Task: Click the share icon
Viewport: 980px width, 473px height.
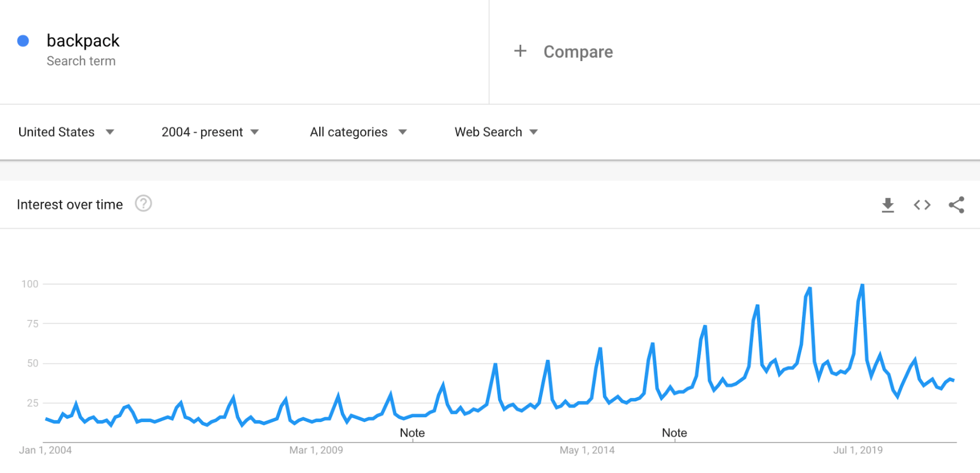Action: pos(956,205)
